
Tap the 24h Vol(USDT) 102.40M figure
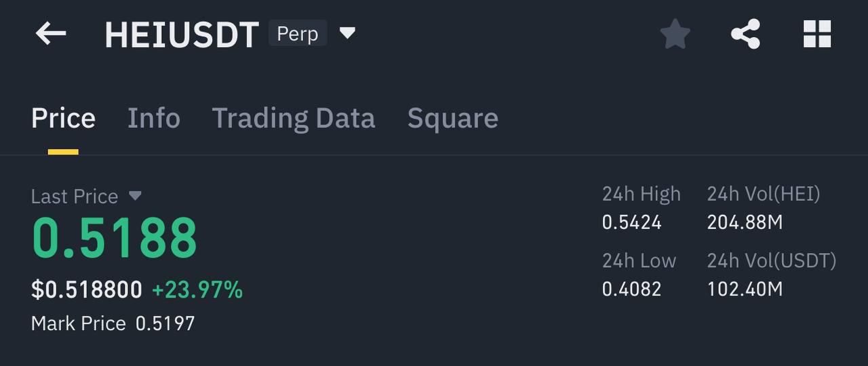(x=745, y=289)
